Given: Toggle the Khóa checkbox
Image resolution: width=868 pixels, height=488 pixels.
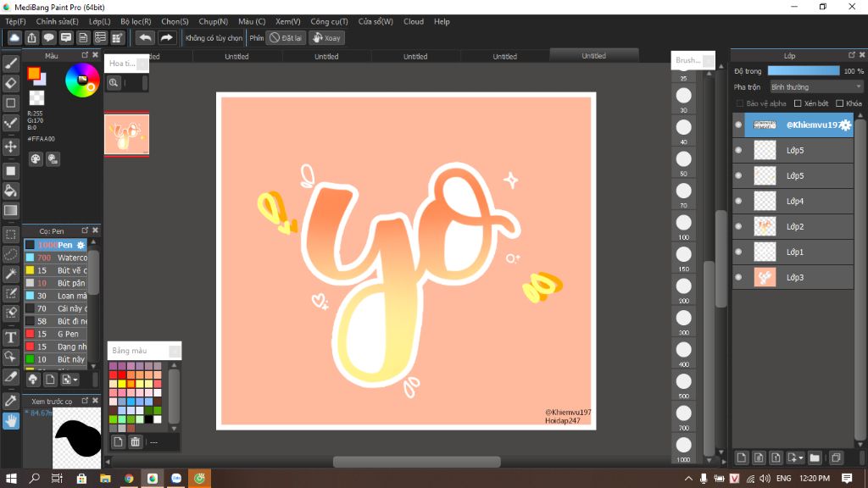Looking at the screenshot, I should [840, 103].
